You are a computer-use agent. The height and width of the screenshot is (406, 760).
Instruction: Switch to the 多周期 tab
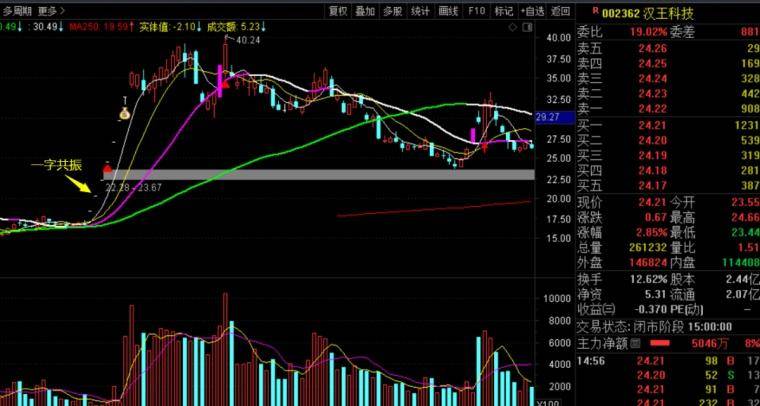click(x=17, y=11)
